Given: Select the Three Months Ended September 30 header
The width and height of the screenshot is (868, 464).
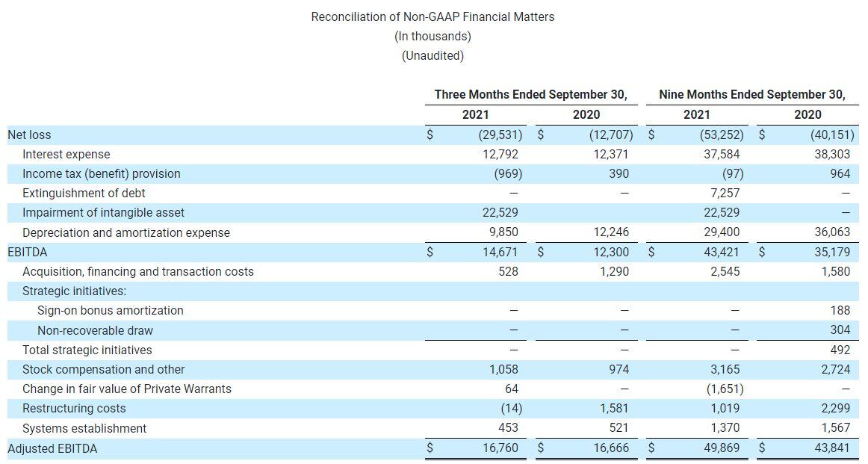Looking at the screenshot, I should click(x=531, y=94).
